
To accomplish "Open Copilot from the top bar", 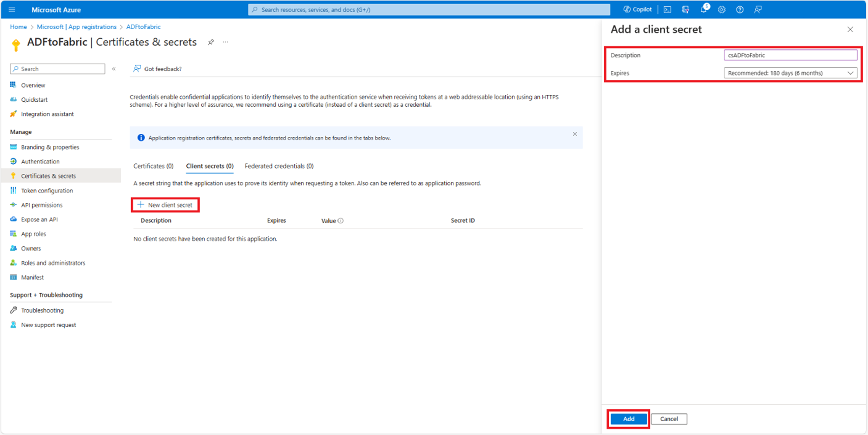I will (x=638, y=10).
